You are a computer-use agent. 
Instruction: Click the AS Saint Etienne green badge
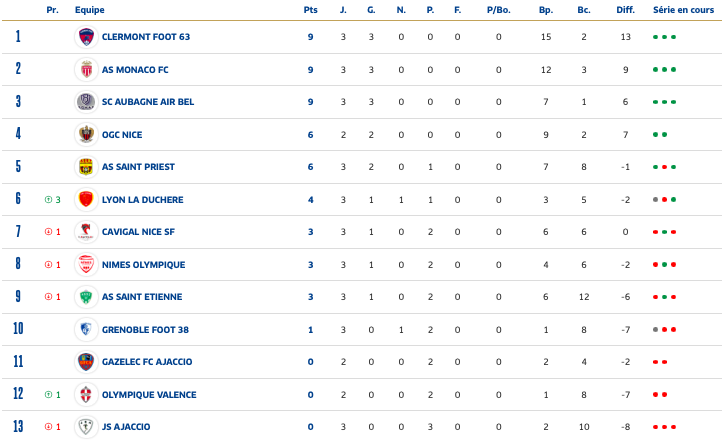[86, 297]
